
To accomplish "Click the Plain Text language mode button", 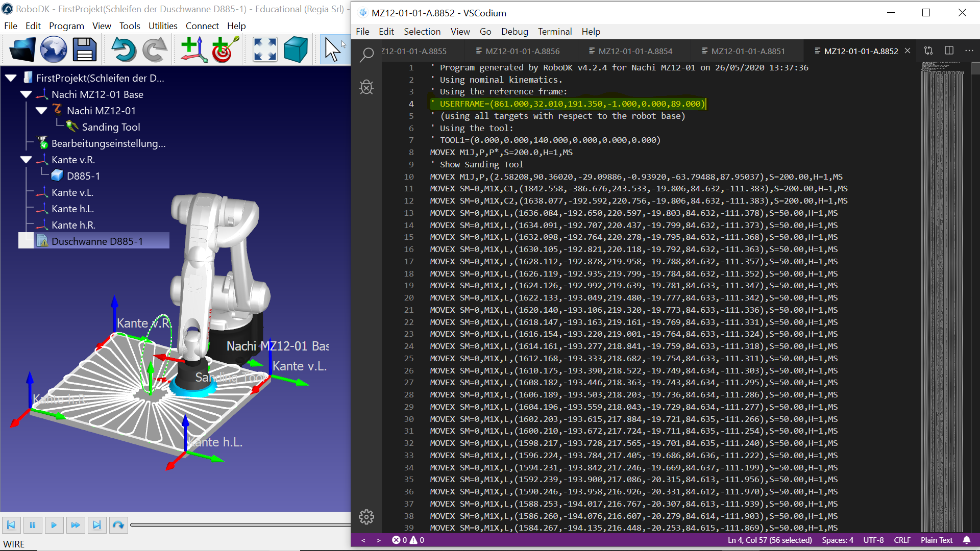I will click(x=936, y=540).
